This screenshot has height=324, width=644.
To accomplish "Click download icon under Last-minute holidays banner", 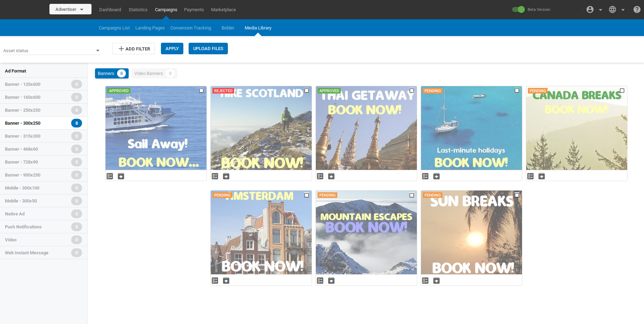I will click(x=436, y=176).
